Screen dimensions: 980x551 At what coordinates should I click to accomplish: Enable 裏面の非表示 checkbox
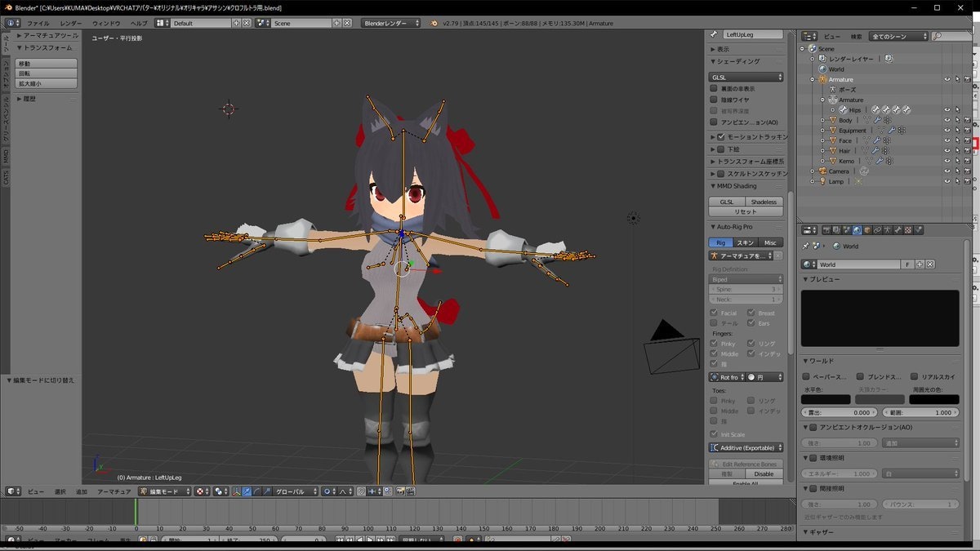click(714, 88)
